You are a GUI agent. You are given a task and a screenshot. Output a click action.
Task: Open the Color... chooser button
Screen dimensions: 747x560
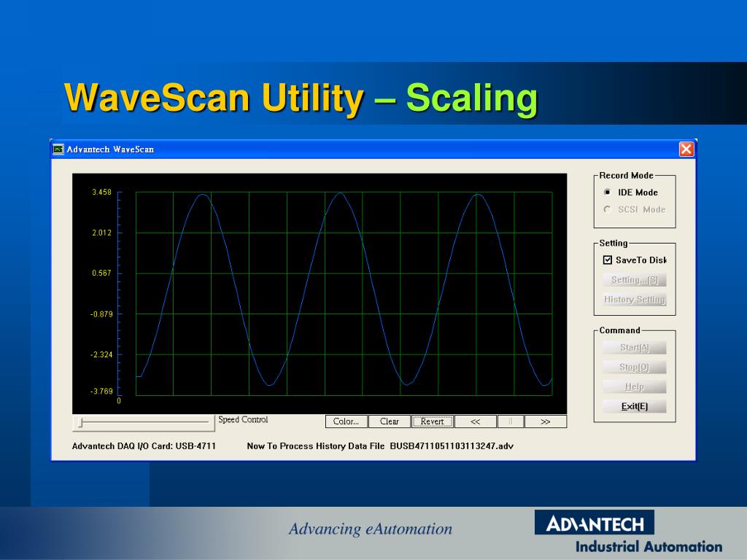tap(347, 421)
